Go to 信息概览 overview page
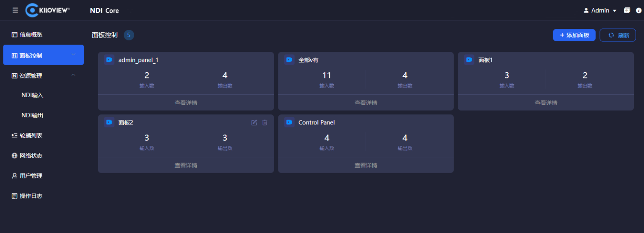The width and height of the screenshot is (644, 233). [31, 35]
